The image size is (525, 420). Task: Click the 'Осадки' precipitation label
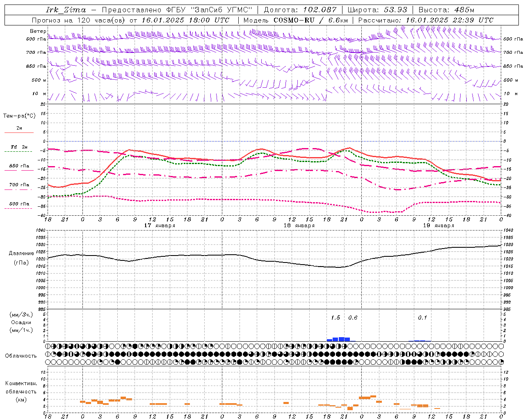21,322
